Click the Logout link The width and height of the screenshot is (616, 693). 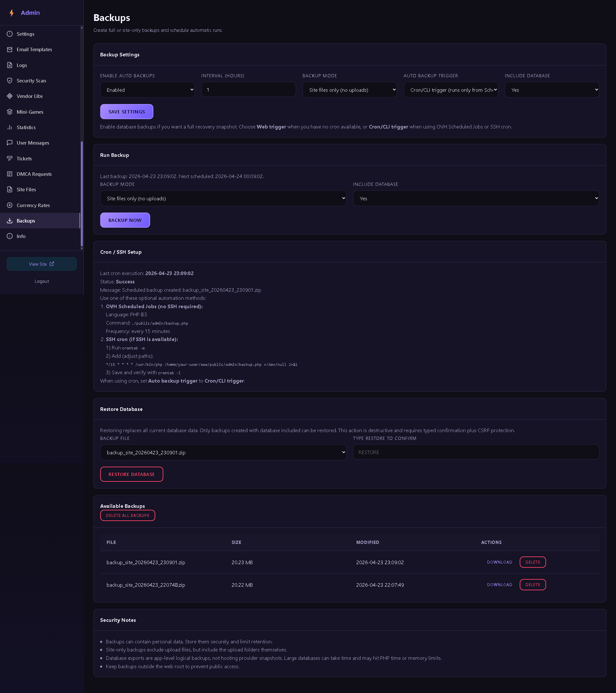tap(42, 281)
